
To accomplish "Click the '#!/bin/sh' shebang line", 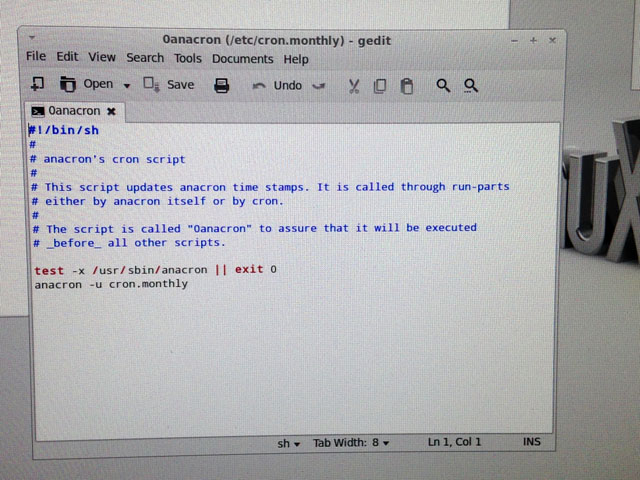I will [64, 130].
